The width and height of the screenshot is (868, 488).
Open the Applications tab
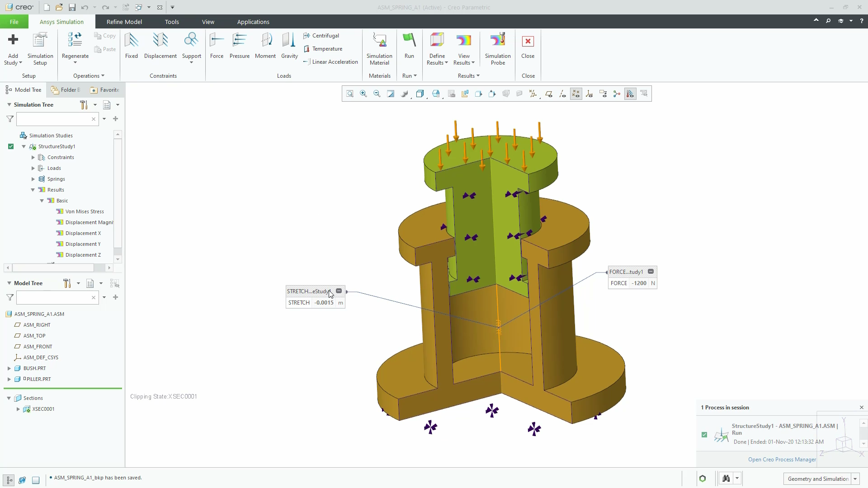[253, 22]
